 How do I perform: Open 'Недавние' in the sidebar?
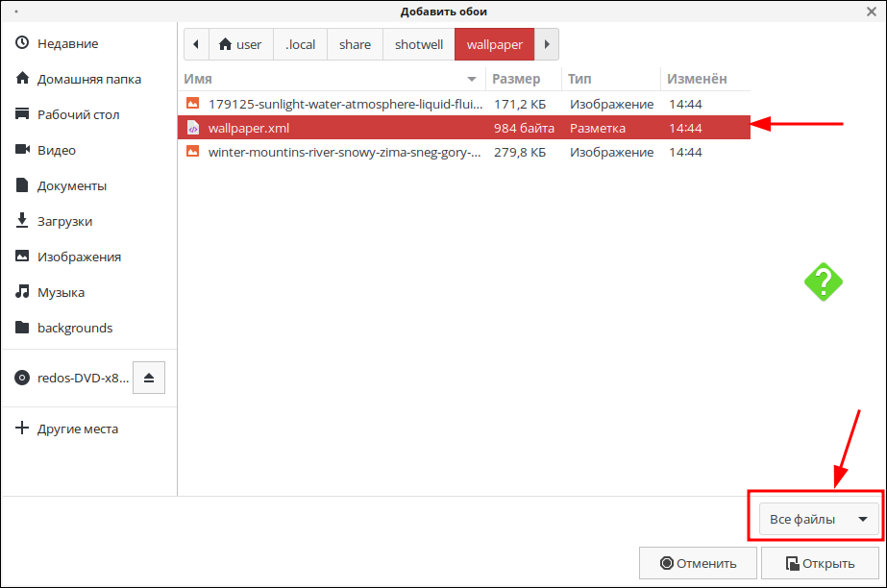67,44
